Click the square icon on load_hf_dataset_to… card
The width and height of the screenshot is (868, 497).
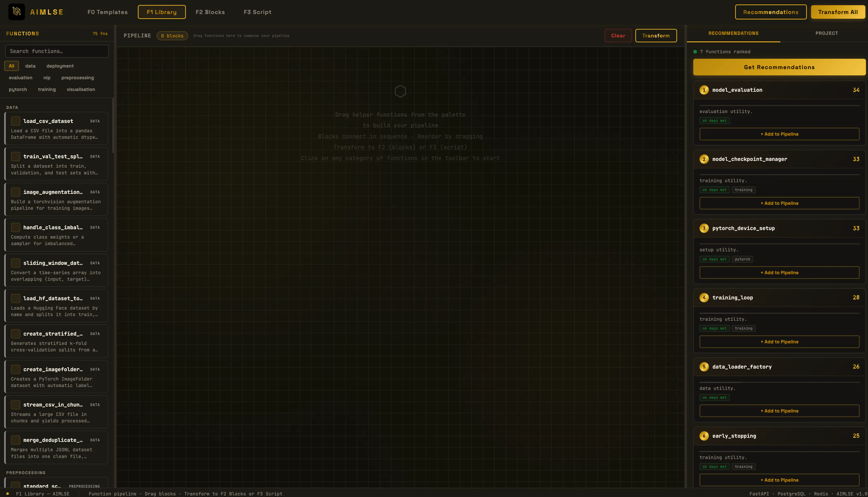point(15,298)
